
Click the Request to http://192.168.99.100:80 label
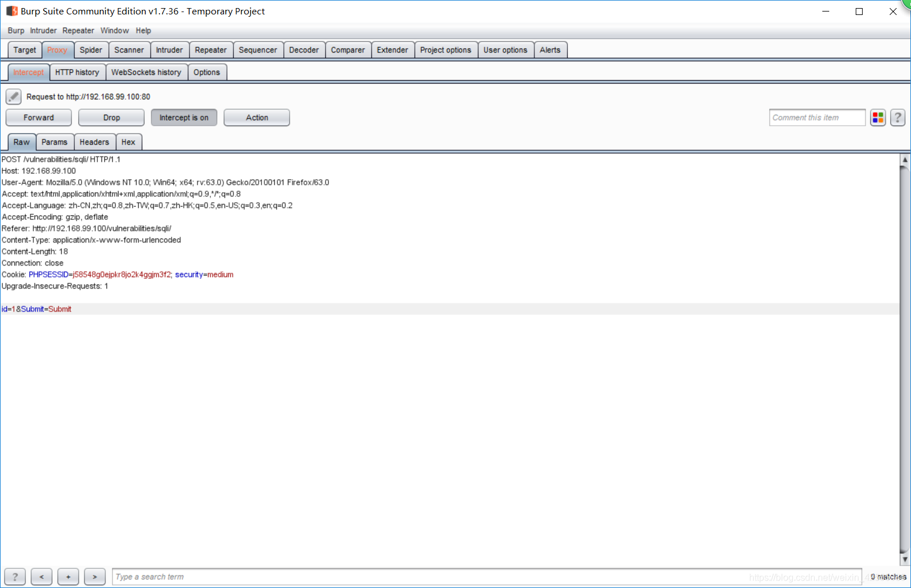pos(88,97)
